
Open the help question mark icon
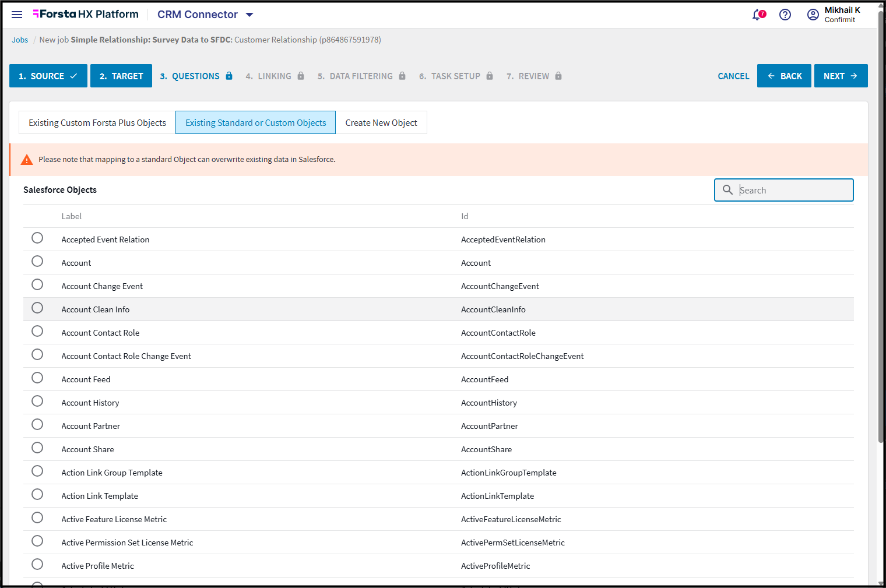point(785,15)
